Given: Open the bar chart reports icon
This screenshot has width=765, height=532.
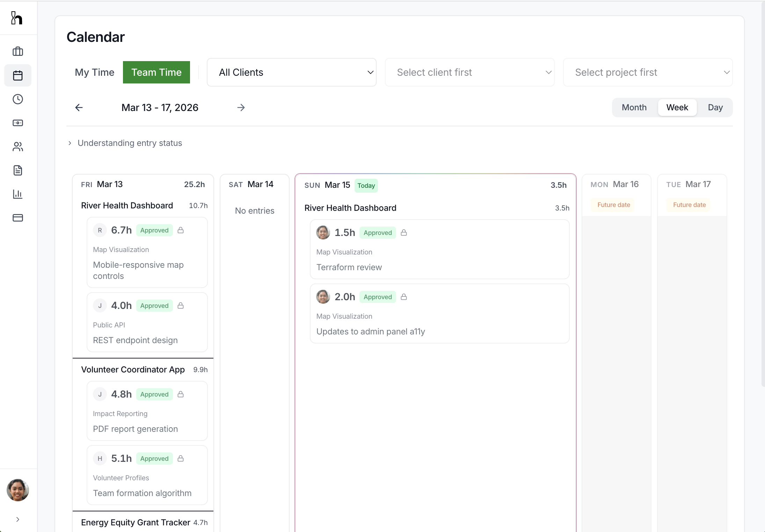Looking at the screenshot, I should [x=18, y=194].
